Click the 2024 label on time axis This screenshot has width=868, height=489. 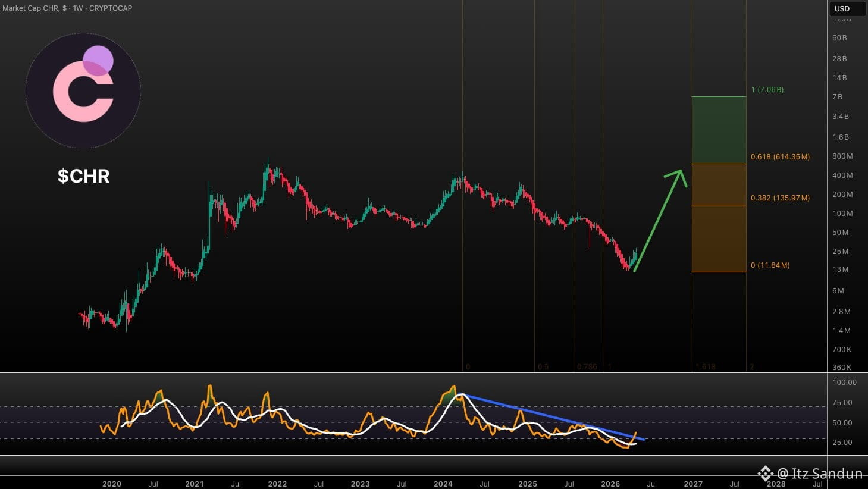pos(443,484)
